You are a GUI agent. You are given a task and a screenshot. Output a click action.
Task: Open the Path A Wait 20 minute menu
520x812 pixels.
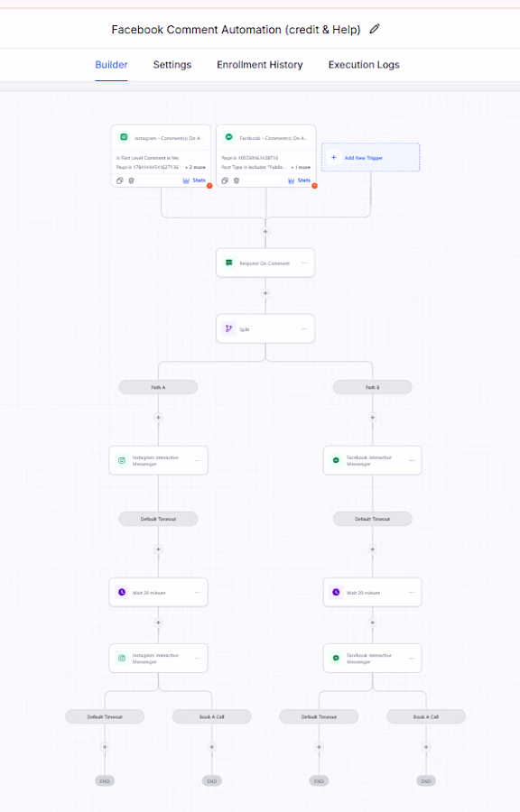click(x=198, y=593)
